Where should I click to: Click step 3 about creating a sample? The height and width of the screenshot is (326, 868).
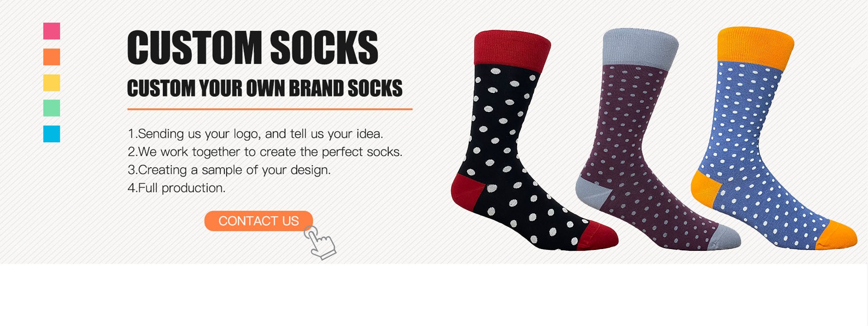point(229,170)
